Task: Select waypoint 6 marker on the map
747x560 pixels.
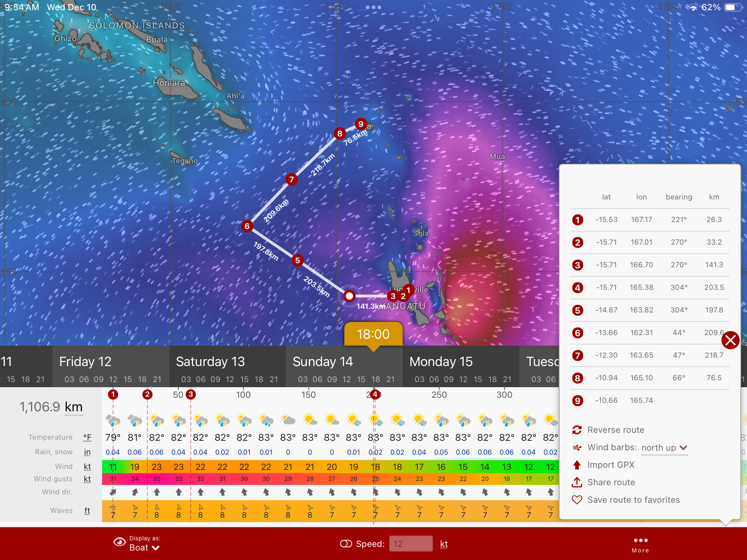Action: point(247,226)
